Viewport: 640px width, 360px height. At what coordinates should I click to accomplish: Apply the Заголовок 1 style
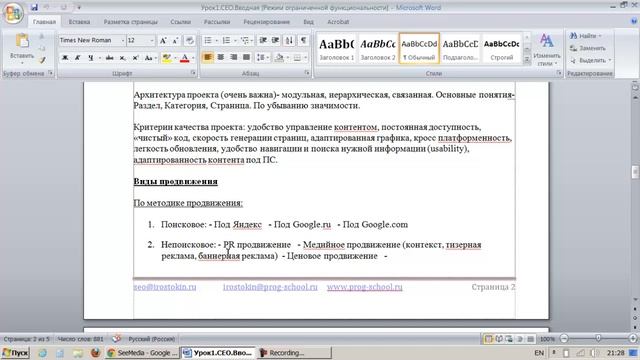(337, 48)
